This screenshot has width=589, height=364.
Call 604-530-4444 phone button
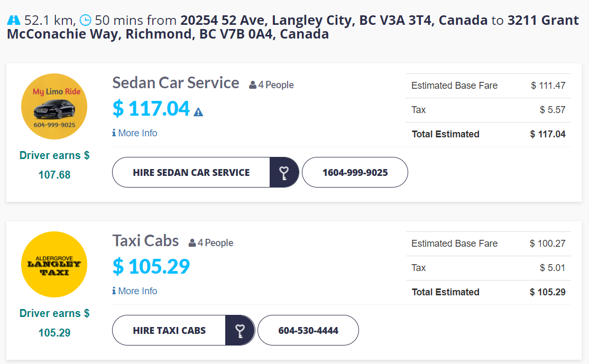click(x=308, y=331)
